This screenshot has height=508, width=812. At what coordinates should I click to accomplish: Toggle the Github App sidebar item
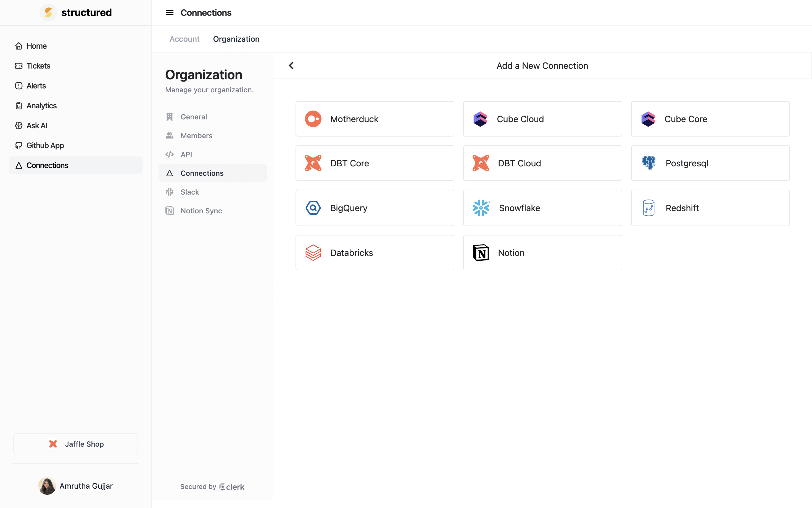[x=45, y=145]
